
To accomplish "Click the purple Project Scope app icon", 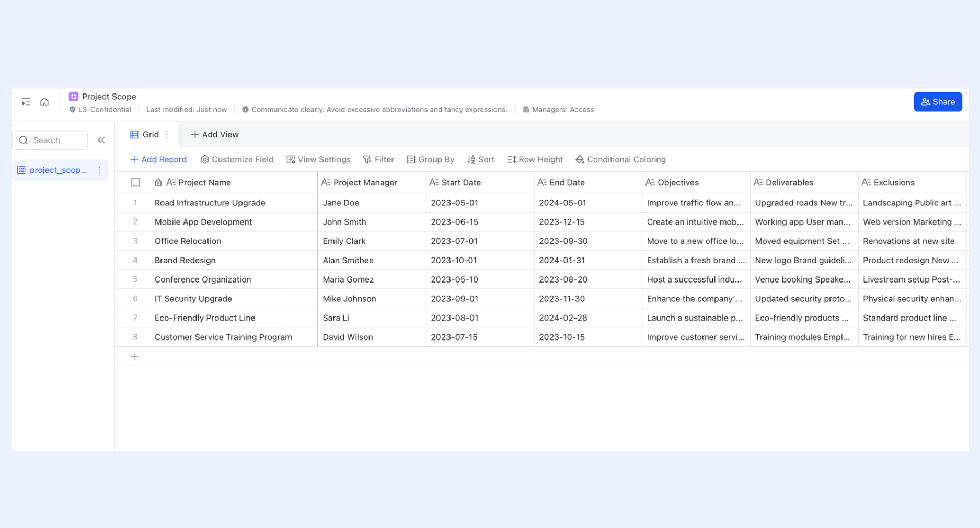I will click(74, 97).
